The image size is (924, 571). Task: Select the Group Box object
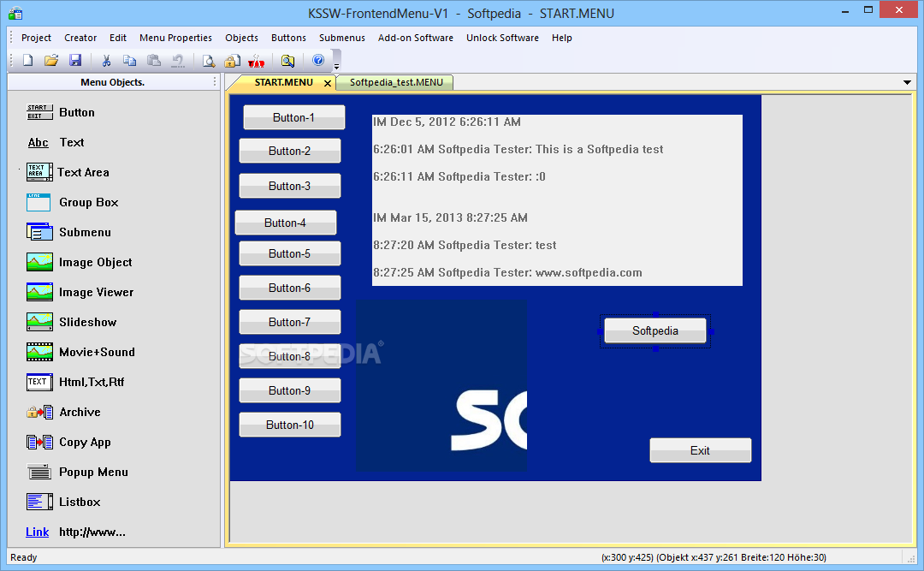73,202
